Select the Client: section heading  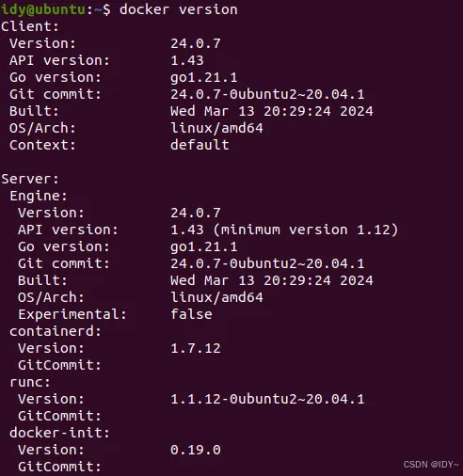[30, 26]
